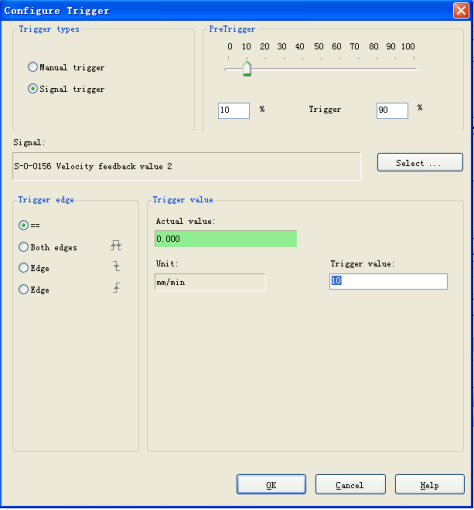474x510 pixels.
Task: Open the signal Select... dialog button
Action: [420, 163]
